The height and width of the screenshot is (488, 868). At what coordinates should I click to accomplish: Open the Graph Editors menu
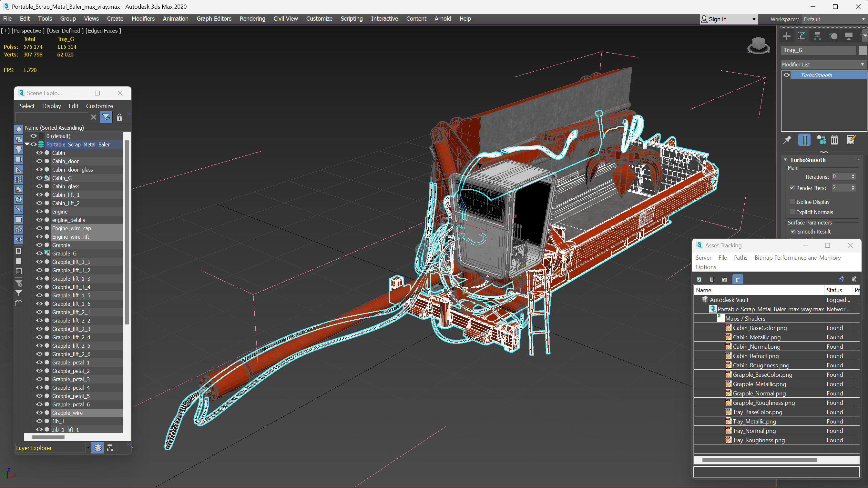click(x=214, y=19)
